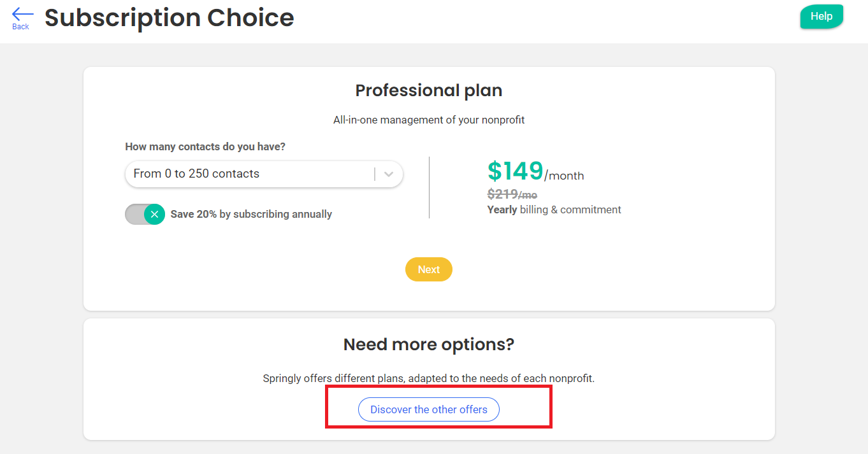Click the "Professional plan" heading
This screenshot has width=868, height=454.
coord(429,90)
